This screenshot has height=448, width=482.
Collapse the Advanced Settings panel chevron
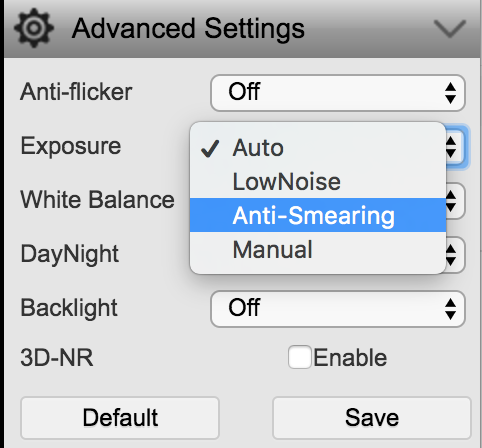[450, 28]
